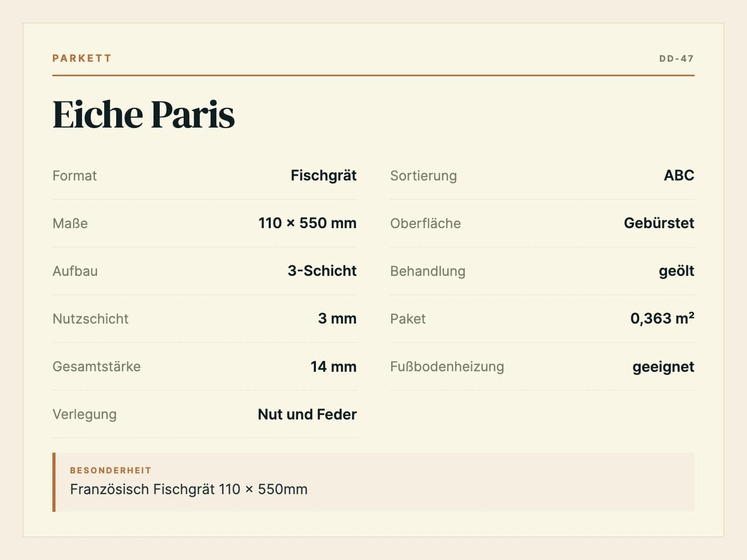The width and height of the screenshot is (747, 560).
Task: Click the BESONDERHEIT heading
Action: [110, 470]
